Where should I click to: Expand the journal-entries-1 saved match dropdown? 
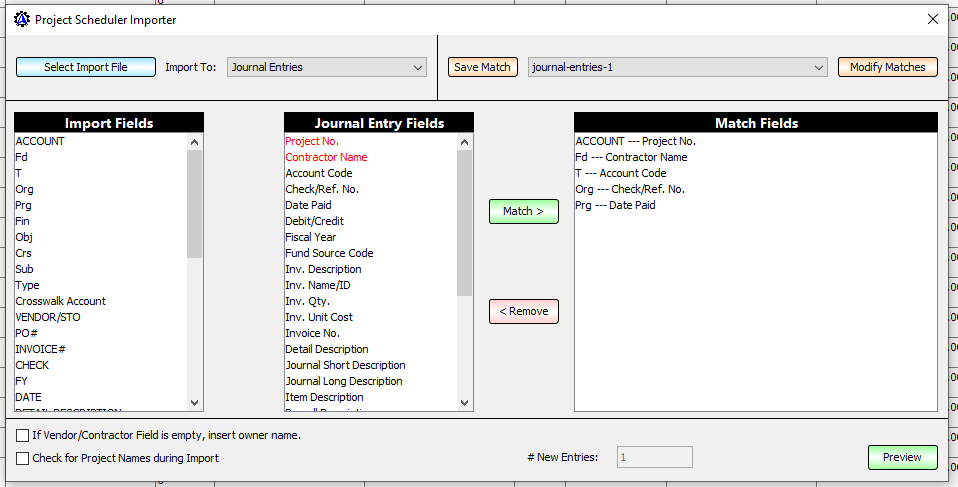coord(677,67)
